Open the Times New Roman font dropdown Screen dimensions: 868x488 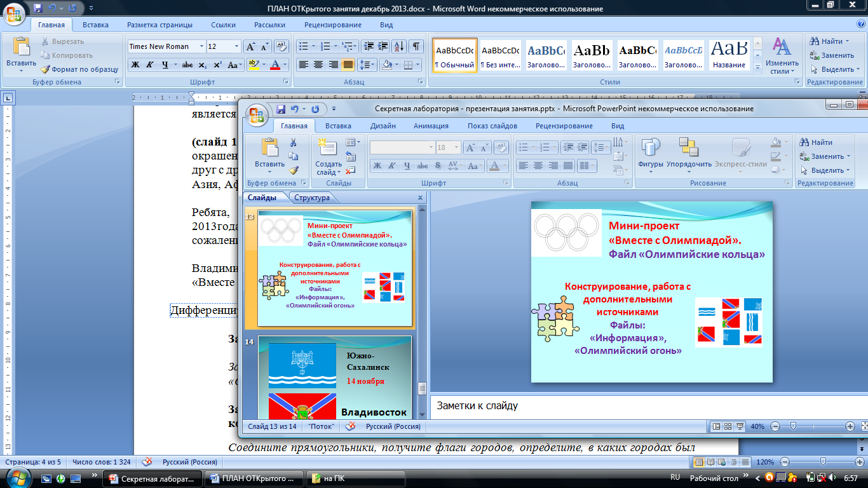tap(201, 46)
